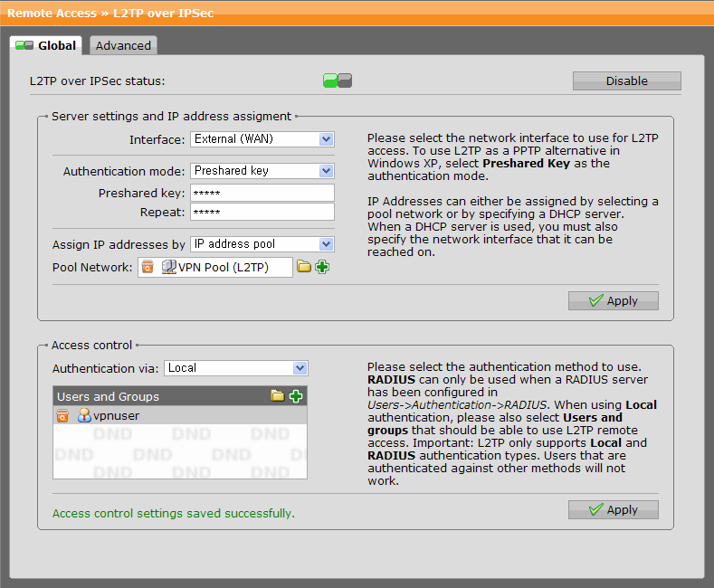Open folder browser for Pool Network
The image size is (714, 588).
[304, 267]
